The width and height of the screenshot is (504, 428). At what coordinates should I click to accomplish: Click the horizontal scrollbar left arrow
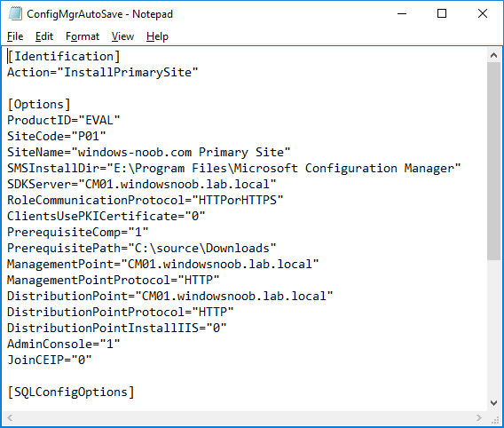click(10, 417)
